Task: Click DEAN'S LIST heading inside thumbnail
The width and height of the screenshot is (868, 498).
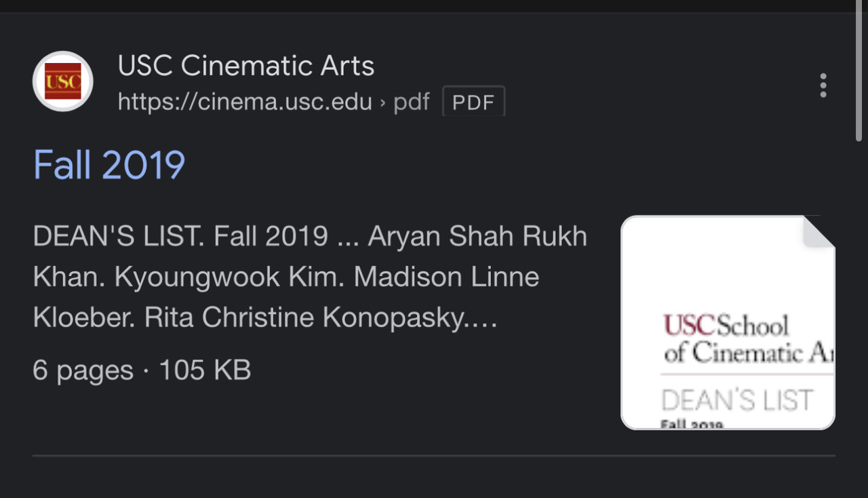Action: (x=737, y=400)
